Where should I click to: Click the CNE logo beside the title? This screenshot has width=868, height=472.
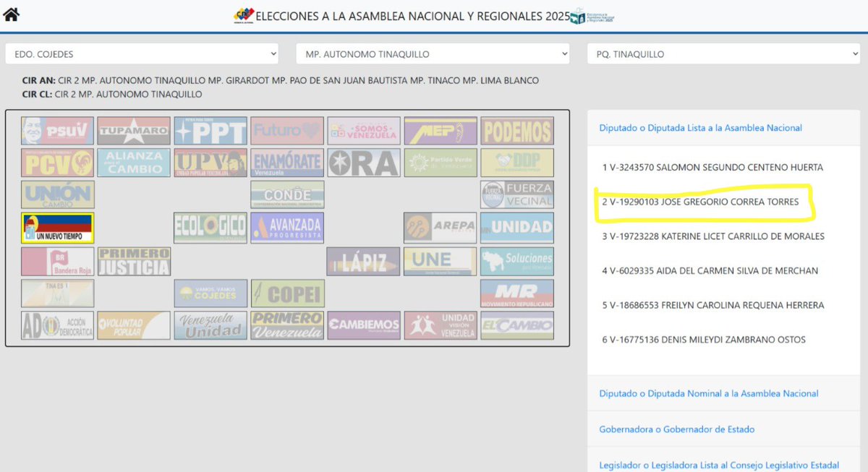[244, 16]
